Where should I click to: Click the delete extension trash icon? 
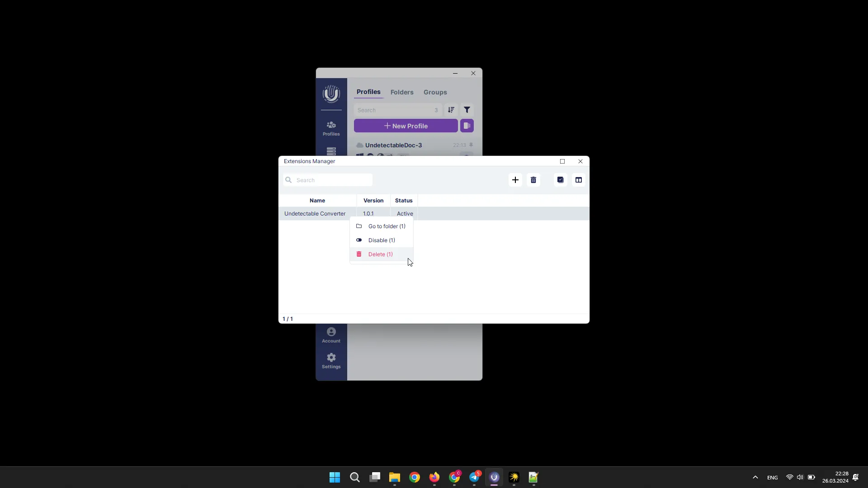[x=533, y=180]
